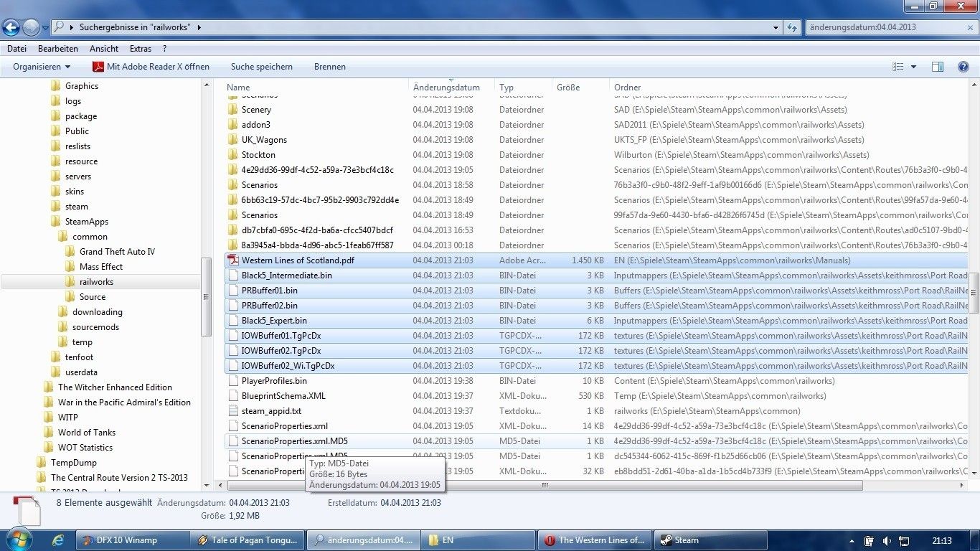
Task: Click Mit Adobe Reader X öffnen
Action: 151,67
